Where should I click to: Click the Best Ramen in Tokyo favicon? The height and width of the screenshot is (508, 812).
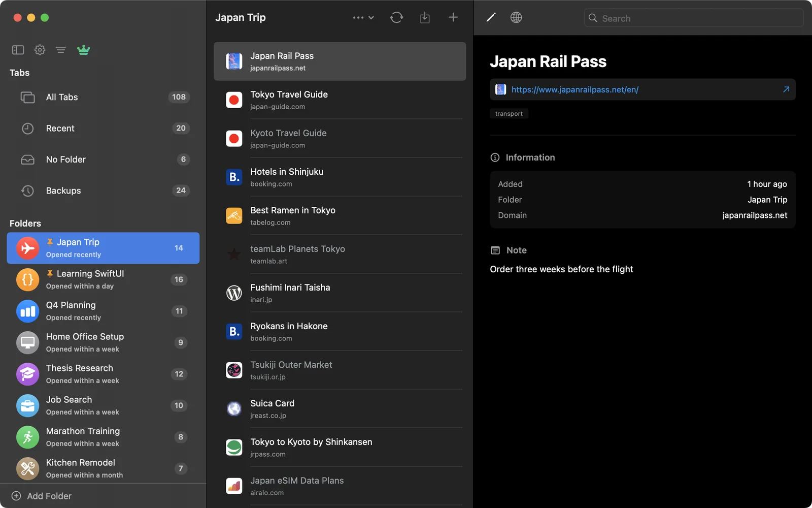234,216
